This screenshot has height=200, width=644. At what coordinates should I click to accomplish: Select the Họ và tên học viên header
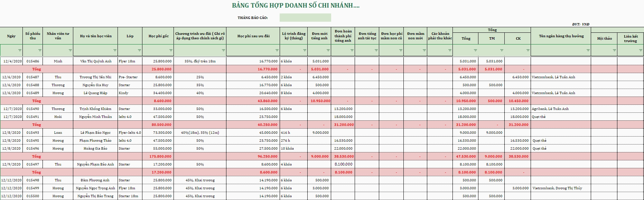tap(96, 36)
